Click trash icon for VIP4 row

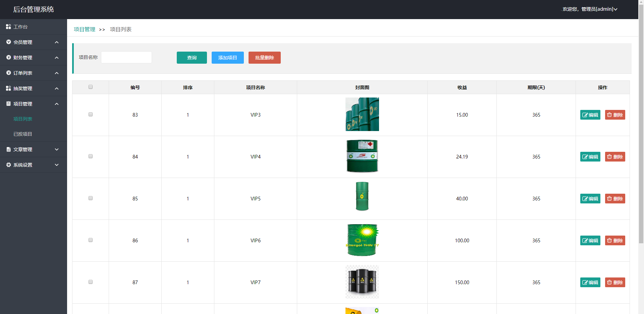pyautogui.click(x=609, y=156)
